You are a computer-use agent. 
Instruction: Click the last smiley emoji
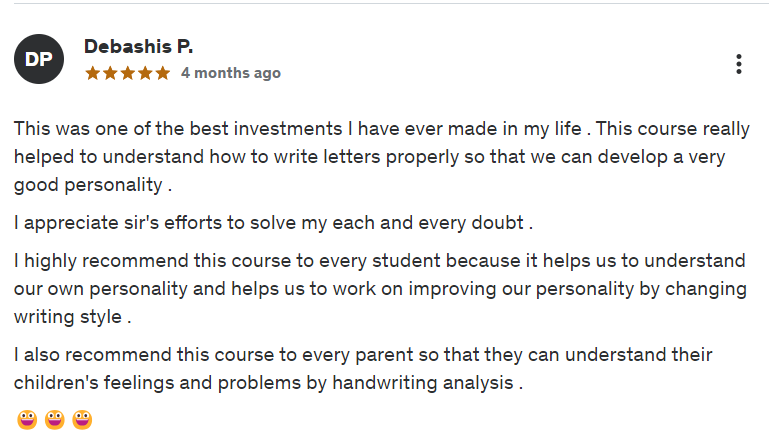(x=82, y=419)
